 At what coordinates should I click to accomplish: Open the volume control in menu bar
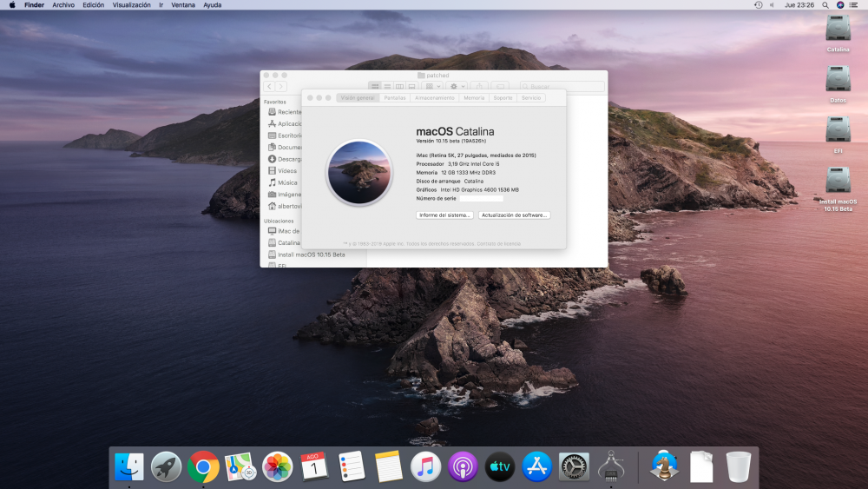[x=773, y=5]
